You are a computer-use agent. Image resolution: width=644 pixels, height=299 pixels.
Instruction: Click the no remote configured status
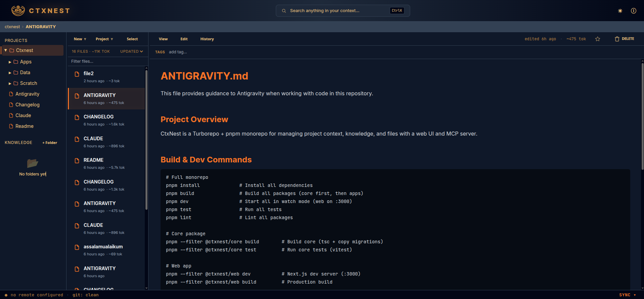tap(37, 295)
